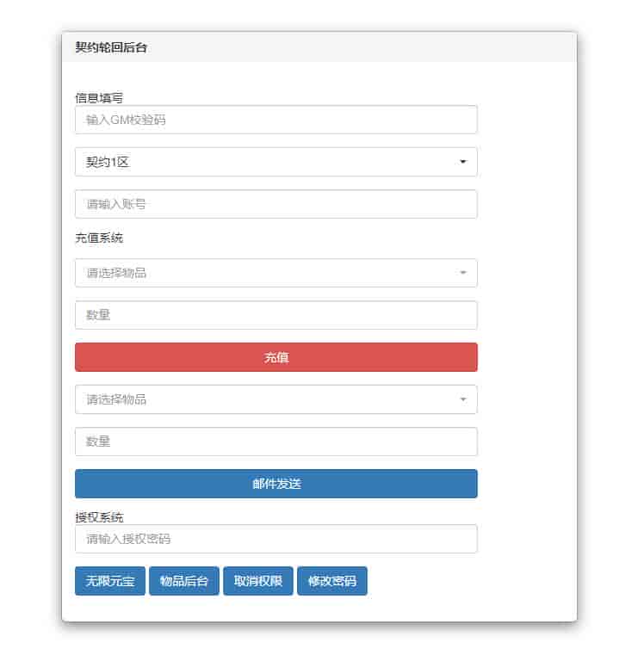
Task: Click the 充值系统 section label
Action: tap(99, 238)
